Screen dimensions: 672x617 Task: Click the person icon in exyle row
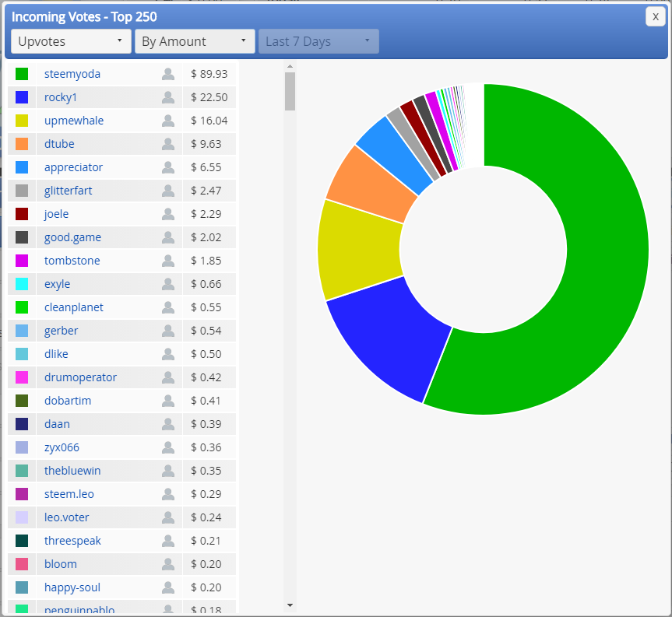pos(168,284)
